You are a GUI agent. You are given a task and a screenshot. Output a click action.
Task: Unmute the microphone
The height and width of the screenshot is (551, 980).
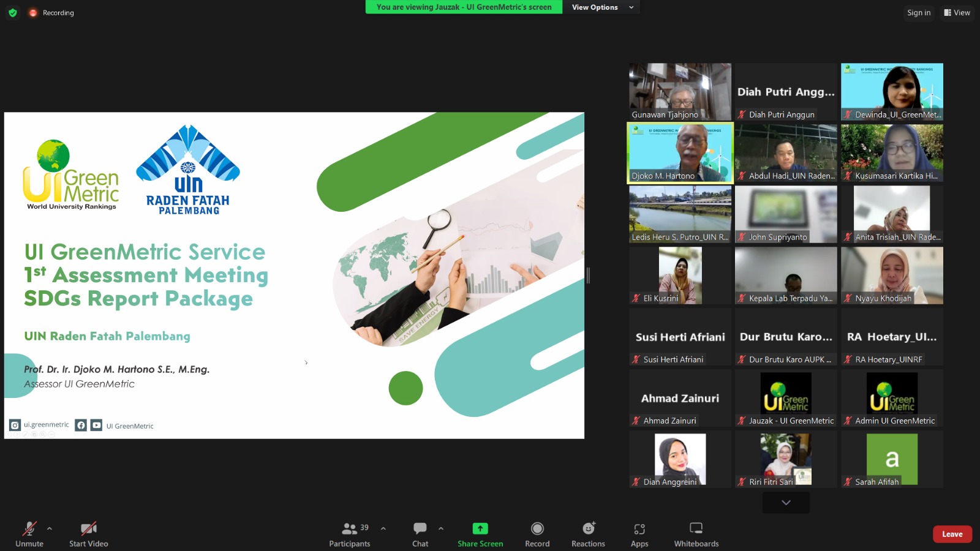[29, 534]
